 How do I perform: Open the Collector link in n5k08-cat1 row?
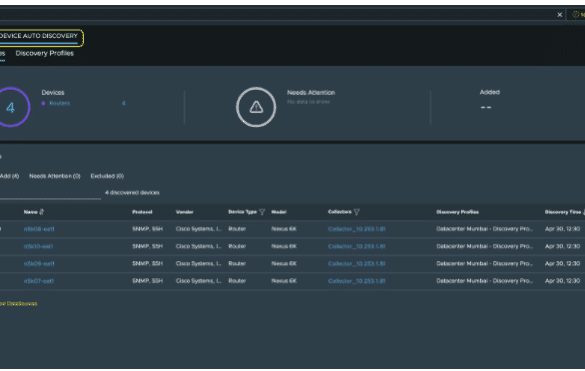[357, 229]
